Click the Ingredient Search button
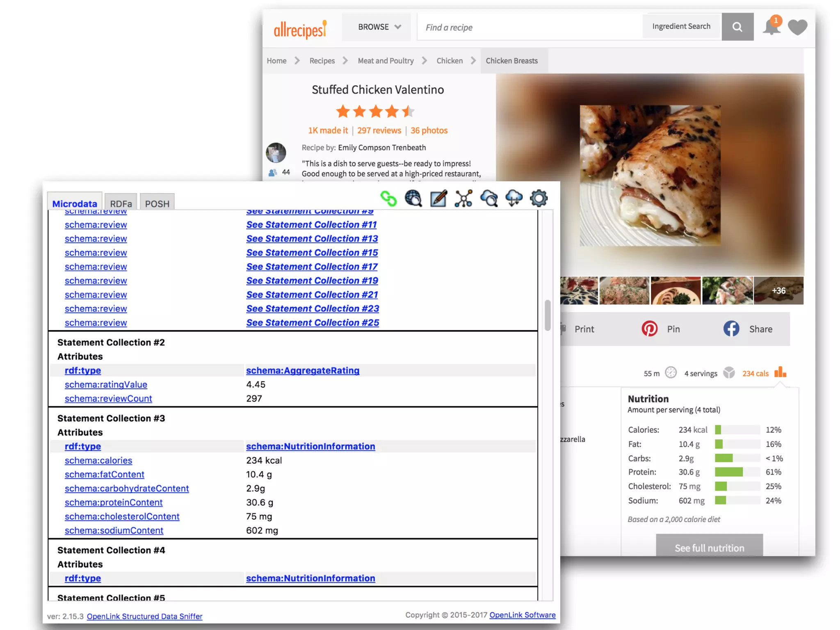The height and width of the screenshot is (630, 840). coord(681,27)
